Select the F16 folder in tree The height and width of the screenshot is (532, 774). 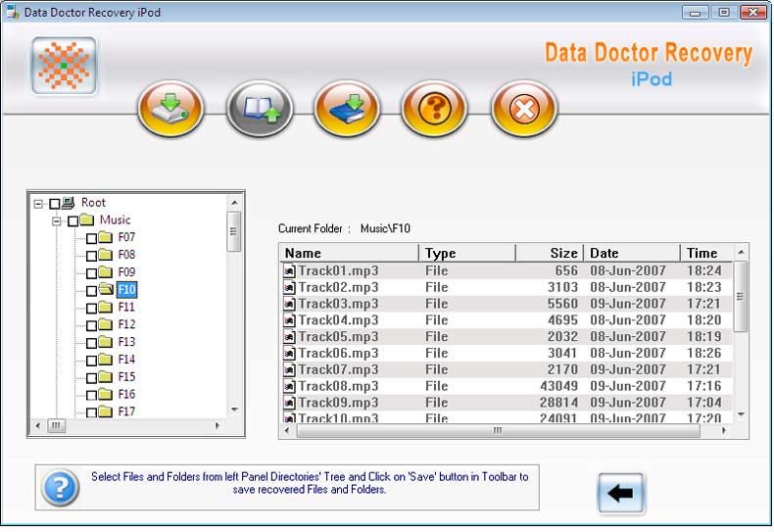click(x=126, y=394)
